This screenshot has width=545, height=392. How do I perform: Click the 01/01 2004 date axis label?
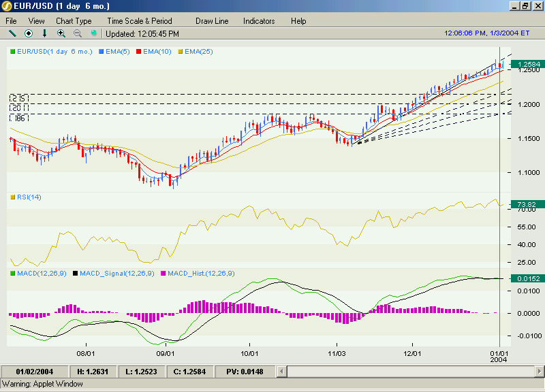499,357
